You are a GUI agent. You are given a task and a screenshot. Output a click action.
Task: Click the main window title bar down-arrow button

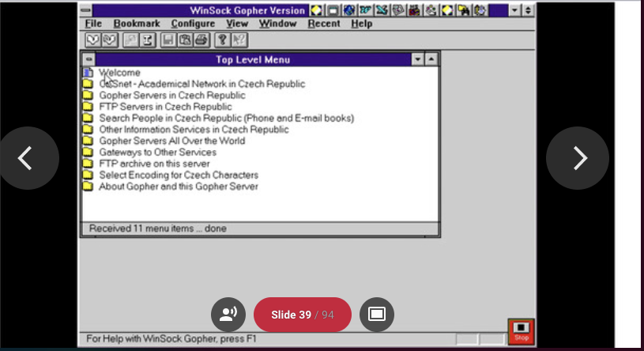click(514, 10)
